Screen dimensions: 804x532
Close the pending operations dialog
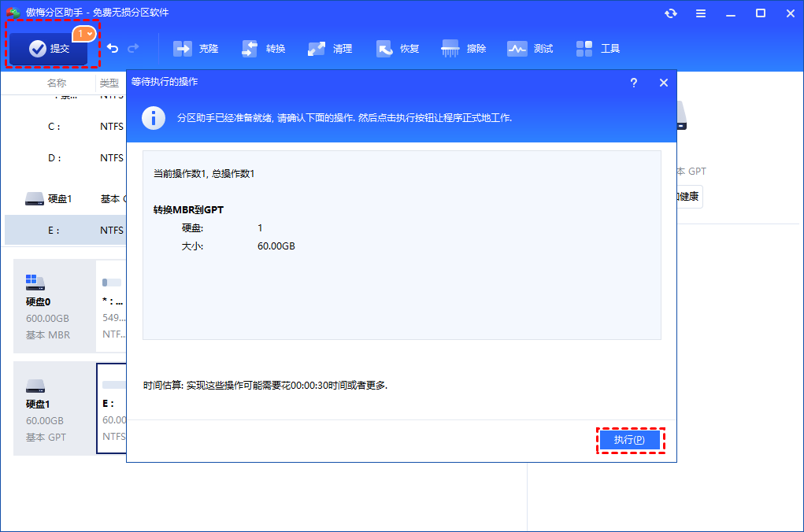[663, 82]
